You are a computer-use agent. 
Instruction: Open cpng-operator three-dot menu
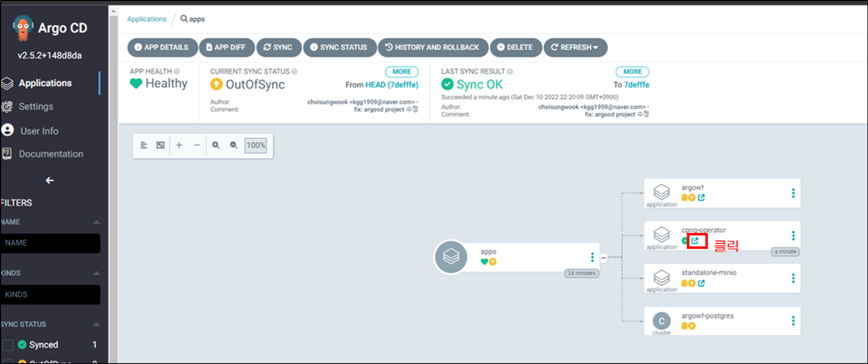pos(793,235)
